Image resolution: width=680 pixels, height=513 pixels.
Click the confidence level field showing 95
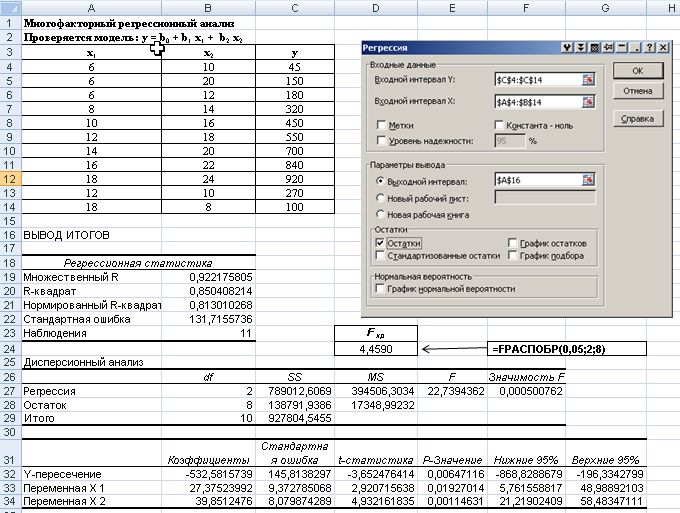point(510,141)
